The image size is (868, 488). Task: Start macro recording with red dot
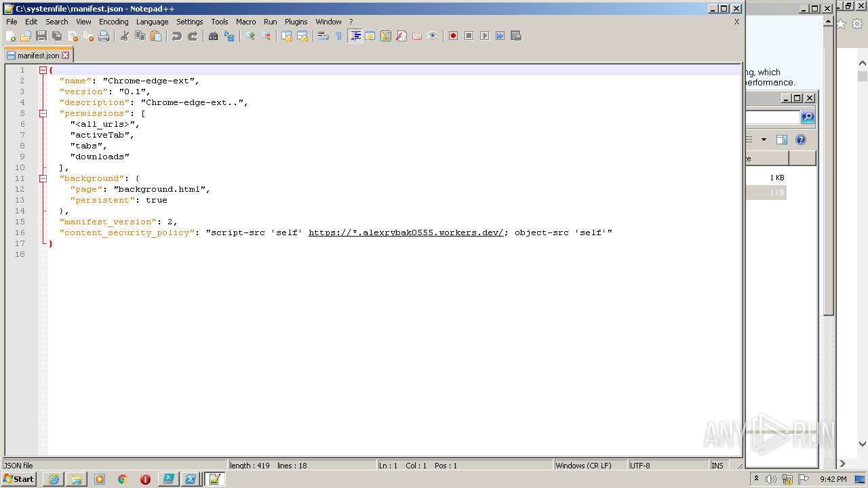coord(453,36)
